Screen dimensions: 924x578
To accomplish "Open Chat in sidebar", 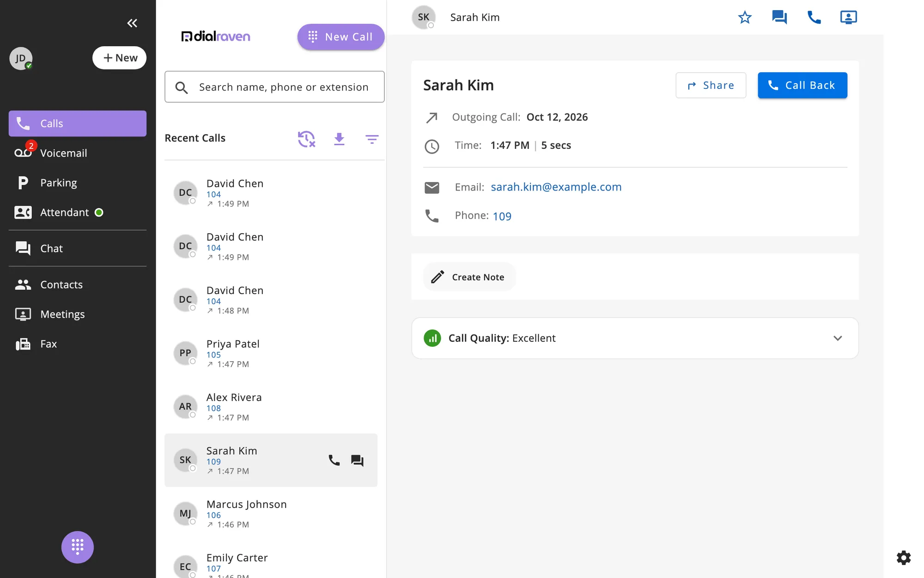I will pos(78,248).
